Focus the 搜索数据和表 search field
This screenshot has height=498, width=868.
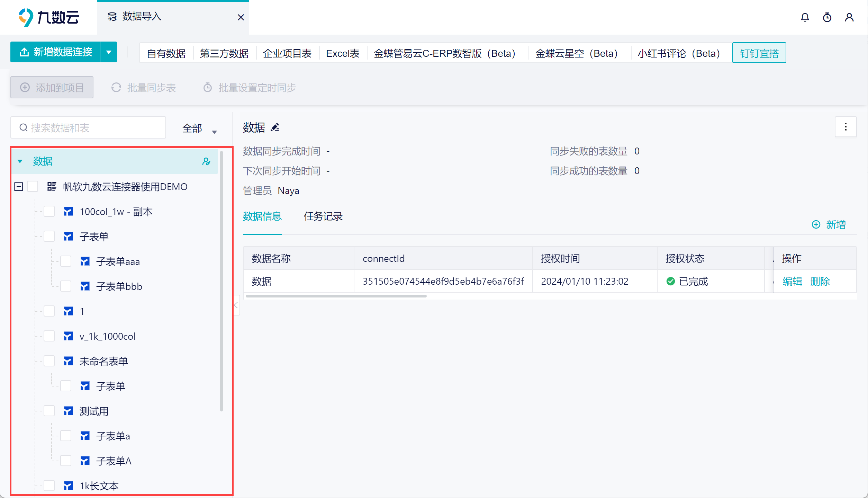tap(88, 128)
